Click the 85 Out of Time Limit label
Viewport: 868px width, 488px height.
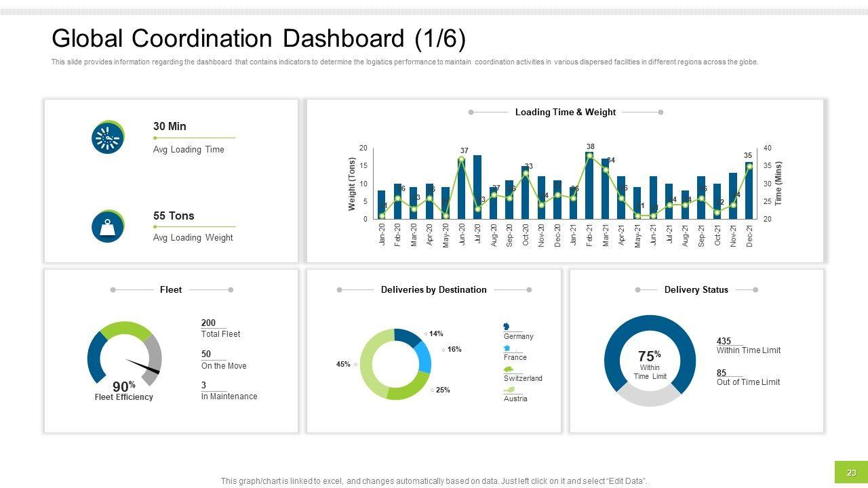(x=748, y=378)
